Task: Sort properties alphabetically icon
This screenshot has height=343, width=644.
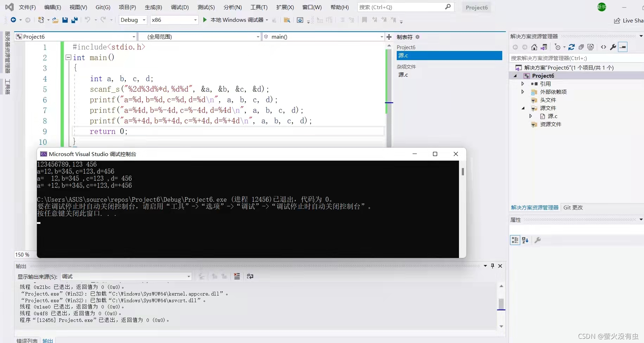Action: click(x=525, y=240)
